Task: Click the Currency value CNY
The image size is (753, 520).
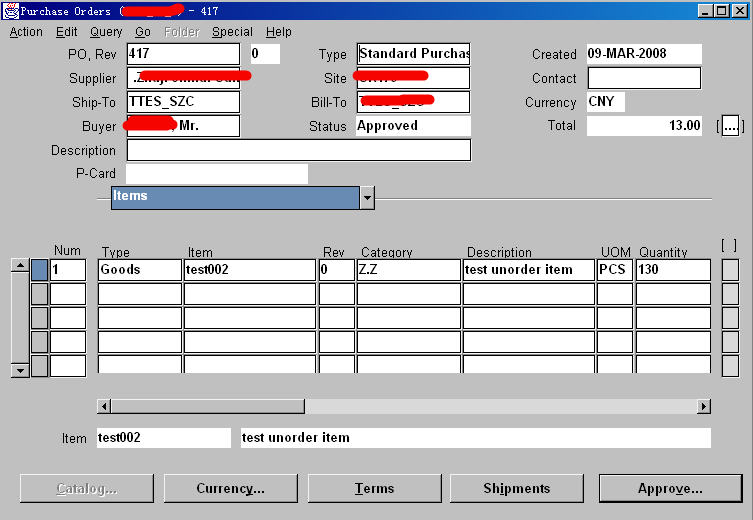Action: (x=606, y=102)
